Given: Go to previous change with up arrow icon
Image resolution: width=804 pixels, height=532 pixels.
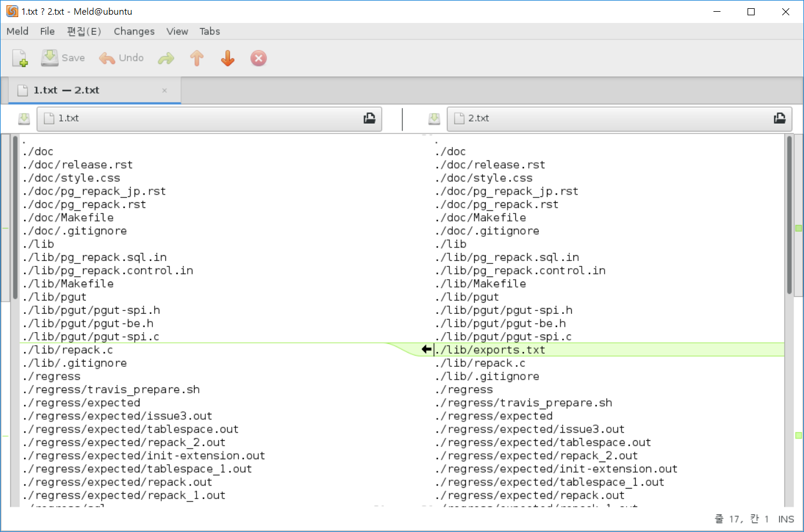Looking at the screenshot, I should [196, 58].
